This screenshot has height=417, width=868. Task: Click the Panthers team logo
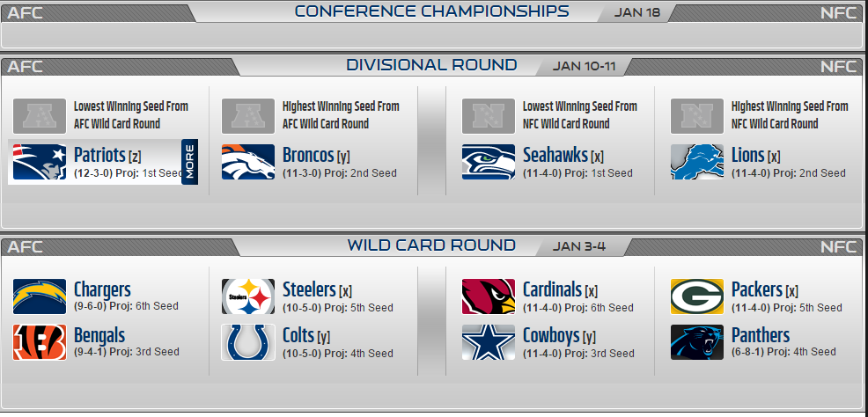(696, 342)
